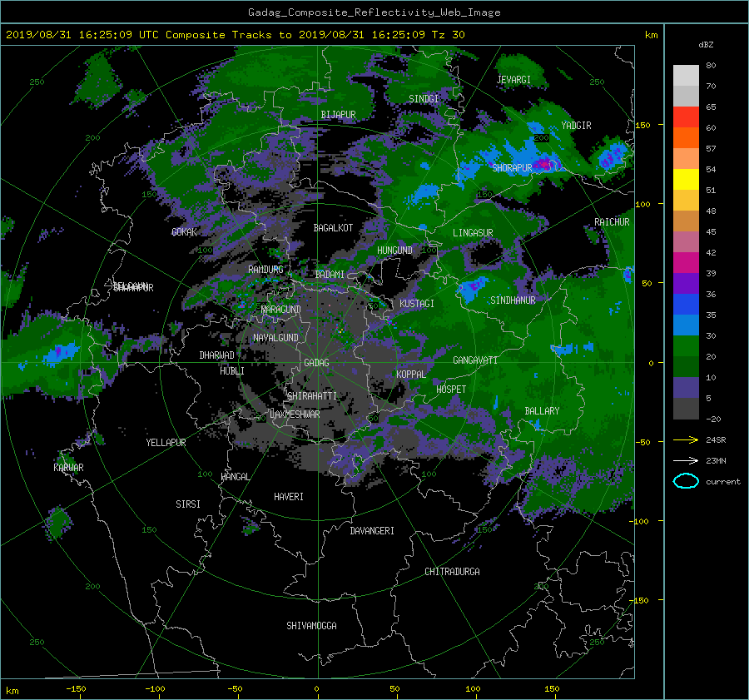Click the RAICHUR city label
The image size is (749, 700).
point(612,222)
